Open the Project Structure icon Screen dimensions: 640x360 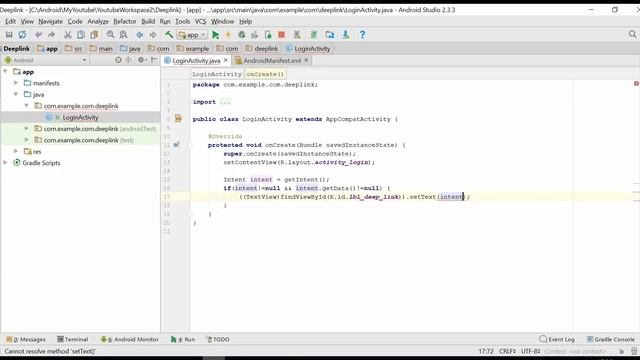coord(330,35)
